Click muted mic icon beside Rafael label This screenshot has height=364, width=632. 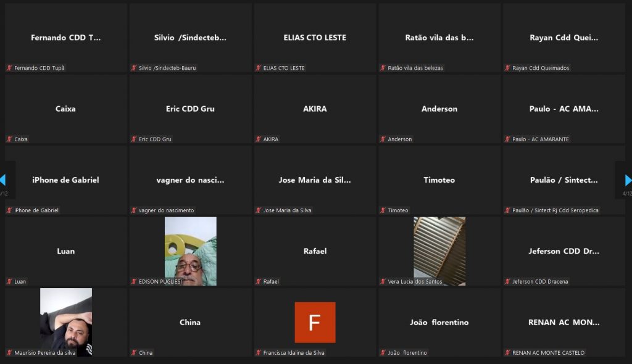coord(259,281)
